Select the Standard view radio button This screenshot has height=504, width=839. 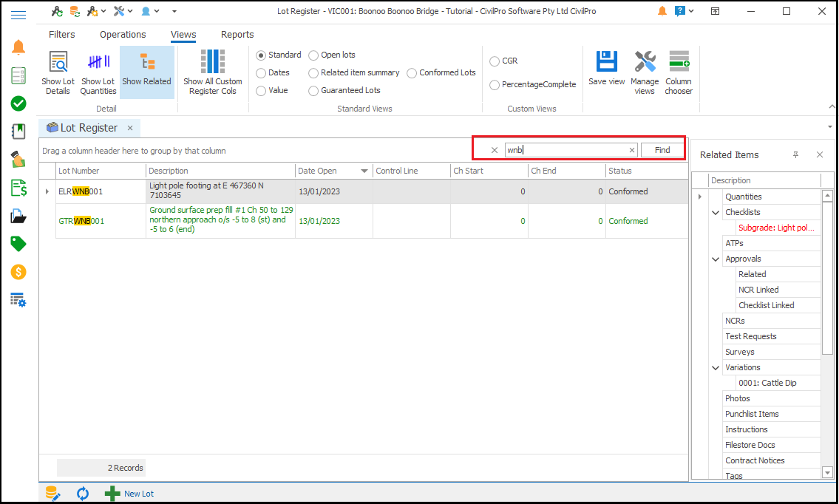click(x=261, y=55)
